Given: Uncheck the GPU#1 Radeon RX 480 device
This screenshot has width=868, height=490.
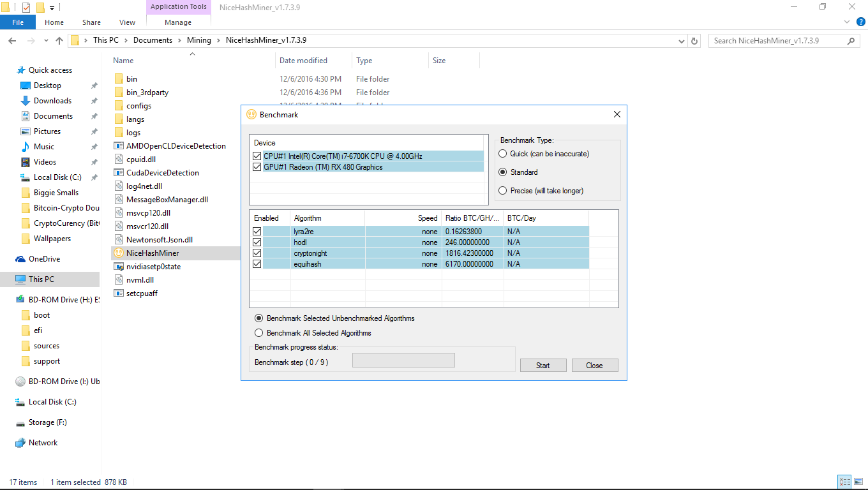Looking at the screenshot, I should (257, 167).
